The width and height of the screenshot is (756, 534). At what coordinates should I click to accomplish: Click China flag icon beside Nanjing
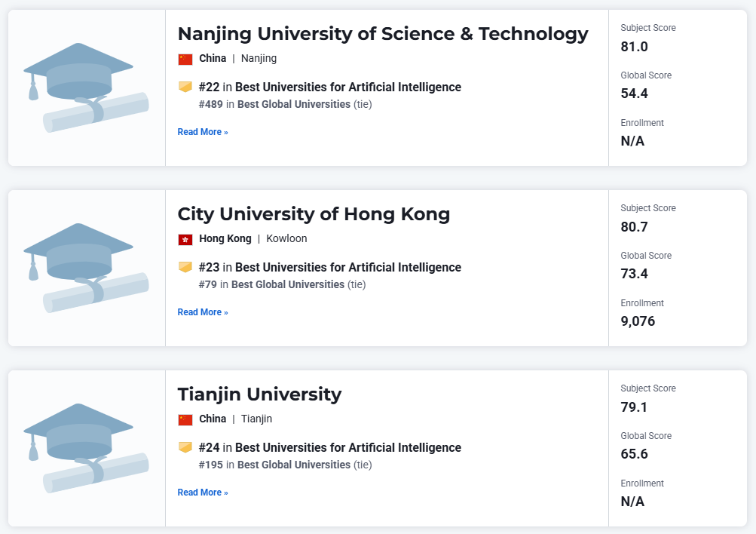click(185, 59)
